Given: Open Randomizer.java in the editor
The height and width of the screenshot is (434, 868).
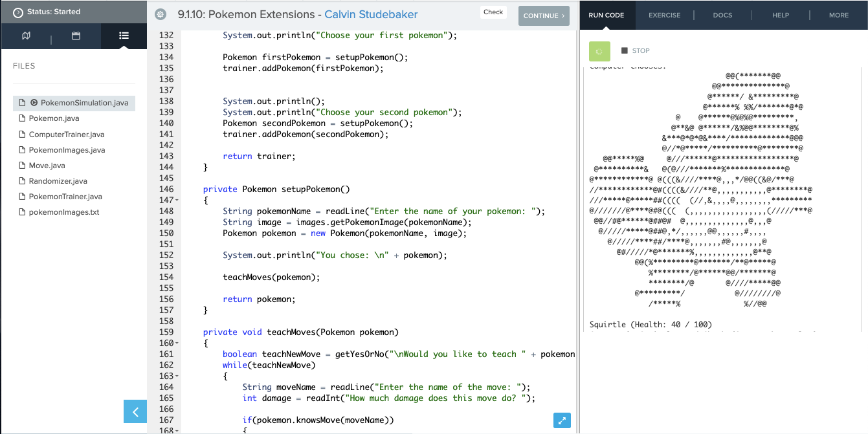Looking at the screenshot, I should tap(57, 180).
